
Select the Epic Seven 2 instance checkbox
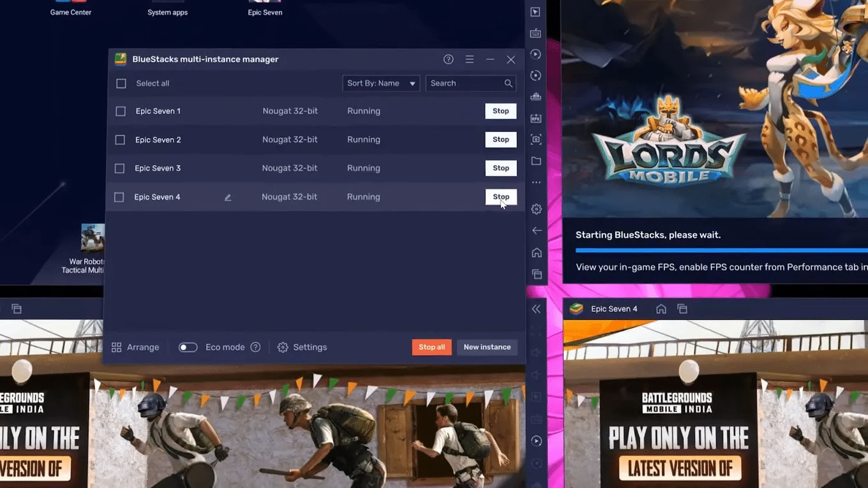click(119, 139)
